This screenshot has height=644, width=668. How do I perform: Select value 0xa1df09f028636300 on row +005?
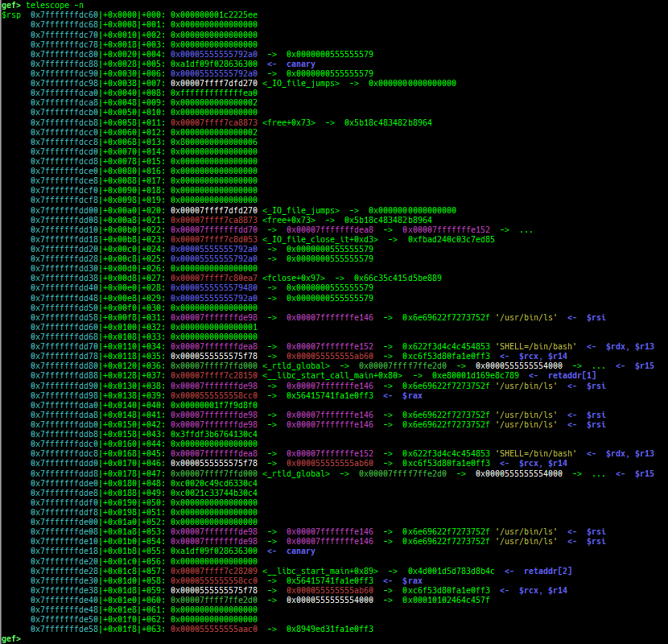coord(214,64)
